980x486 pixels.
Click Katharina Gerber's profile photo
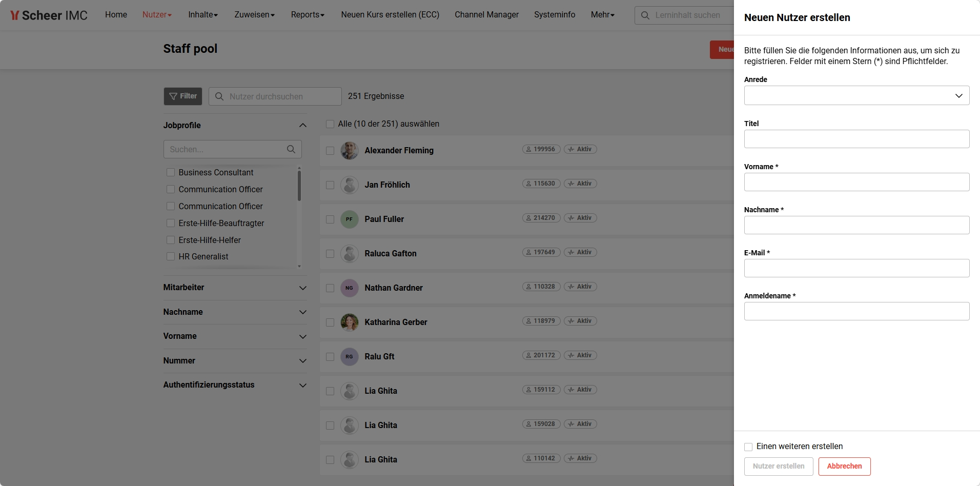pos(350,322)
